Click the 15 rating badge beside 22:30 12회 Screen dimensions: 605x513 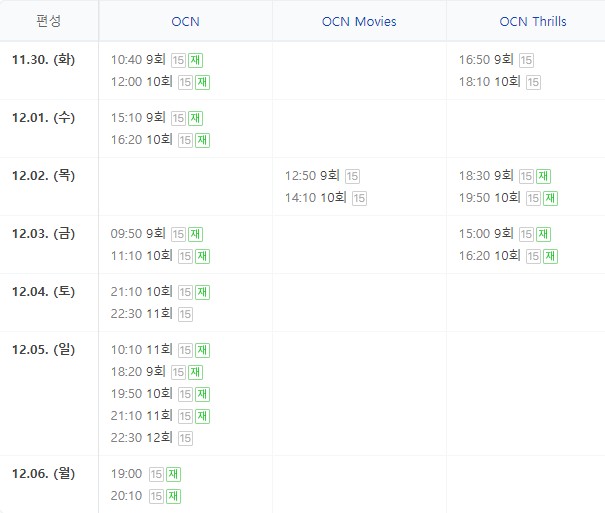pyautogui.click(x=185, y=438)
